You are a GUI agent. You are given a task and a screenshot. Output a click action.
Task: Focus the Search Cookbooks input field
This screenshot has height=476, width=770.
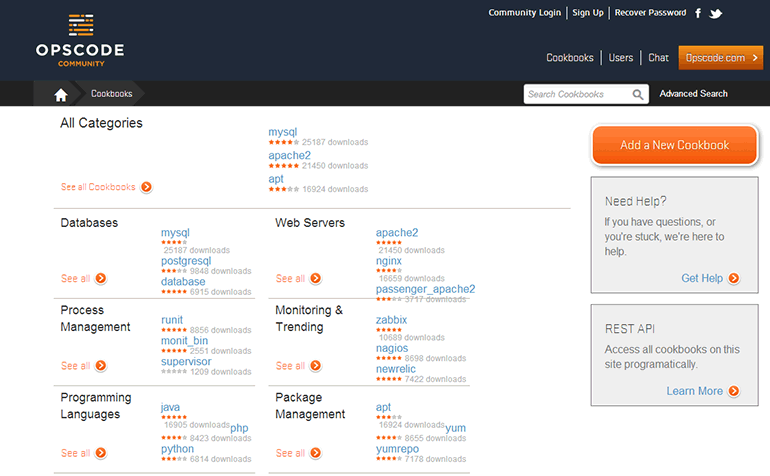[x=578, y=94]
